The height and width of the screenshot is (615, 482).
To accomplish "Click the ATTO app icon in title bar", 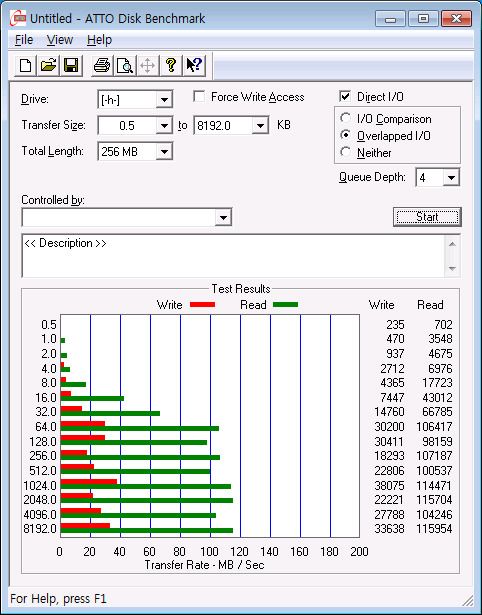I will [x=18, y=18].
